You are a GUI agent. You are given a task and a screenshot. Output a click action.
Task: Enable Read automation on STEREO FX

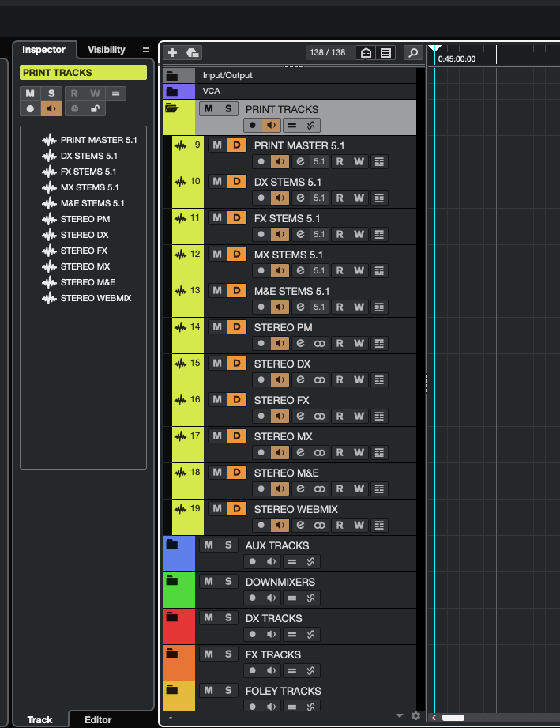(x=340, y=416)
